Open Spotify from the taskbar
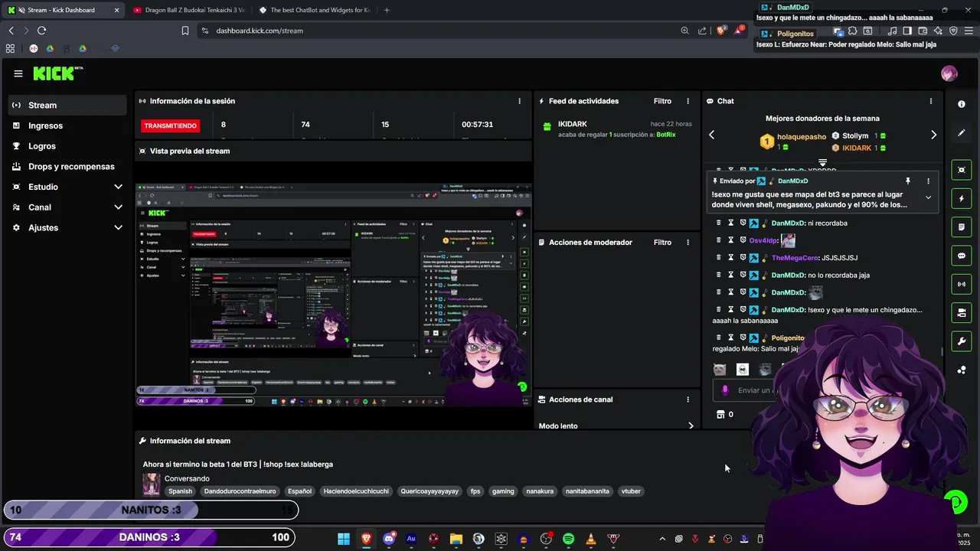Screen dimensions: 980x551 [568, 539]
